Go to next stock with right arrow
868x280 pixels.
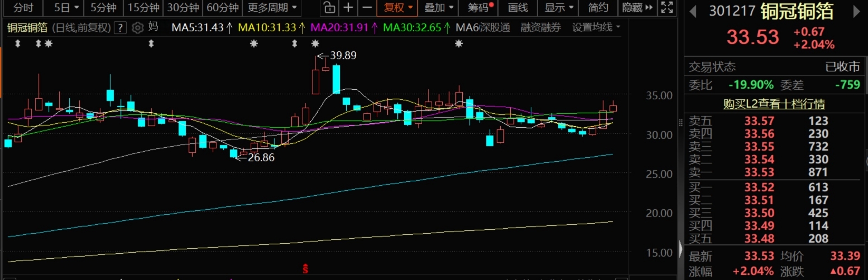click(857, 12)
